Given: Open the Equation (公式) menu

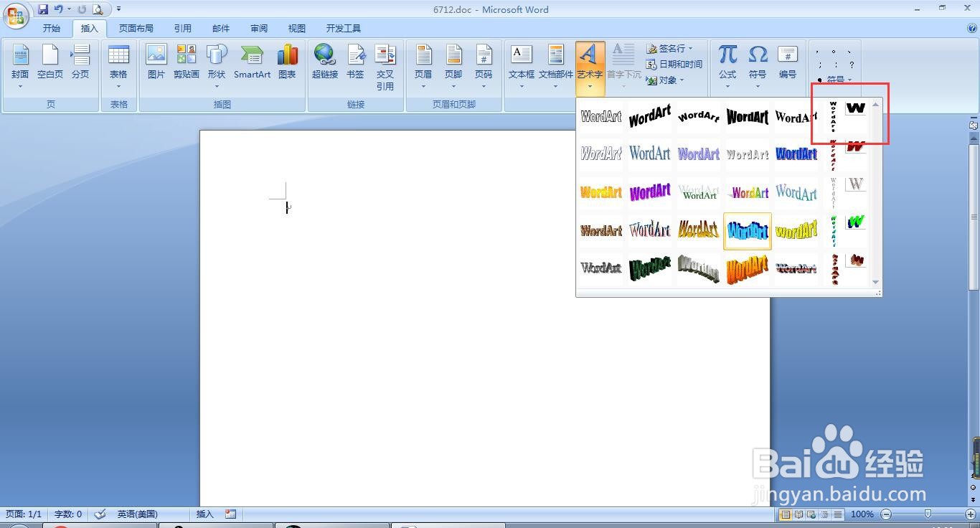Looking at the screenshot, I should tap(727, 67).
